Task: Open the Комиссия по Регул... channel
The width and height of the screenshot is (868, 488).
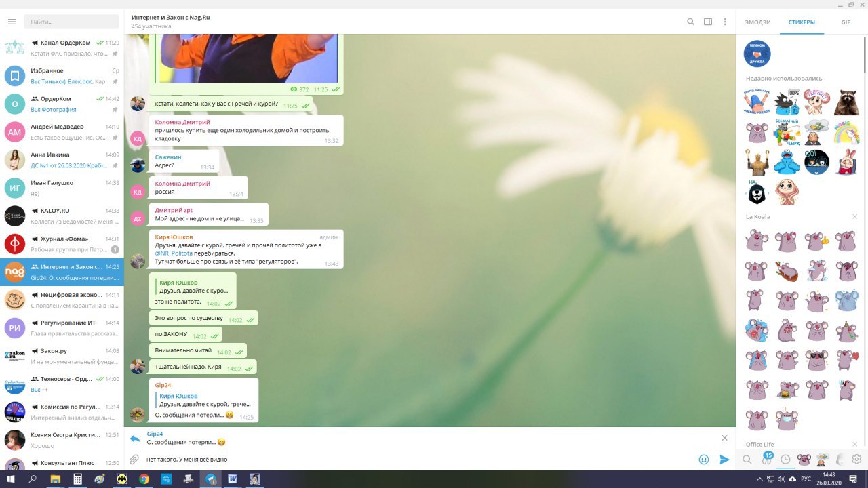Action: pos(62,412)
